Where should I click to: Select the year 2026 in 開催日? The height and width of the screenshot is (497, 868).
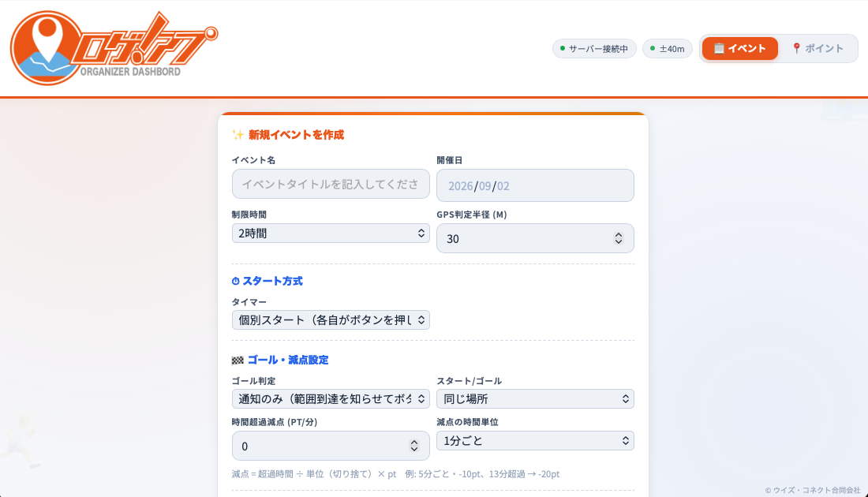[461, 186]
